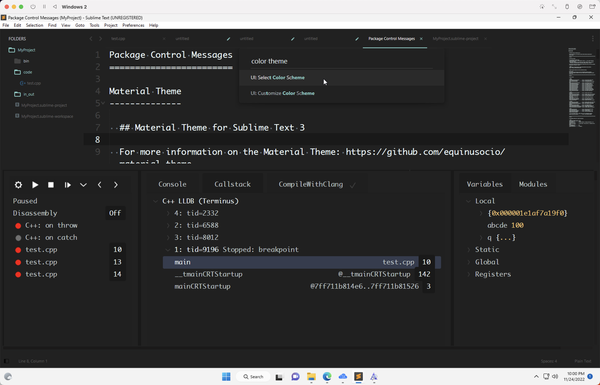
Task: Open the Tools menu
Action: pos(94,25)
